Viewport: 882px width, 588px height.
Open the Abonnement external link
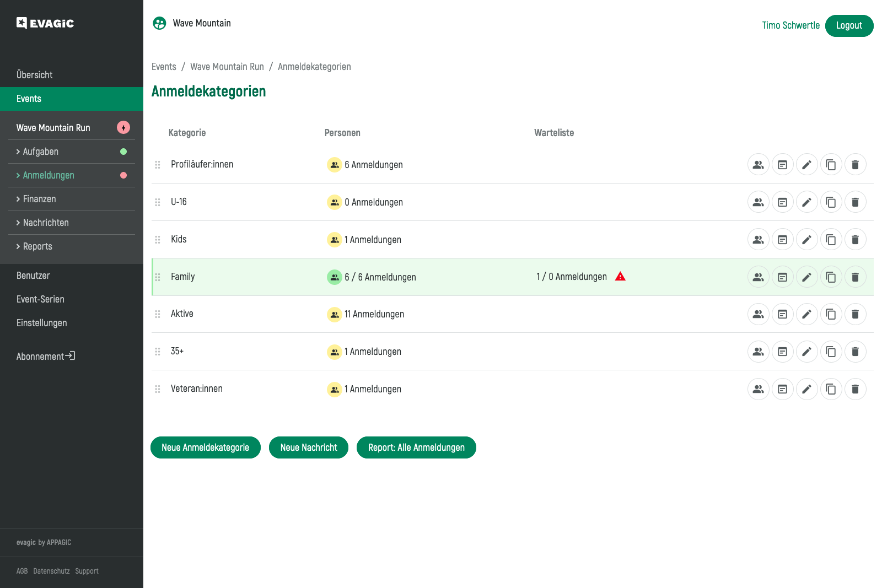tap(45, 357)
